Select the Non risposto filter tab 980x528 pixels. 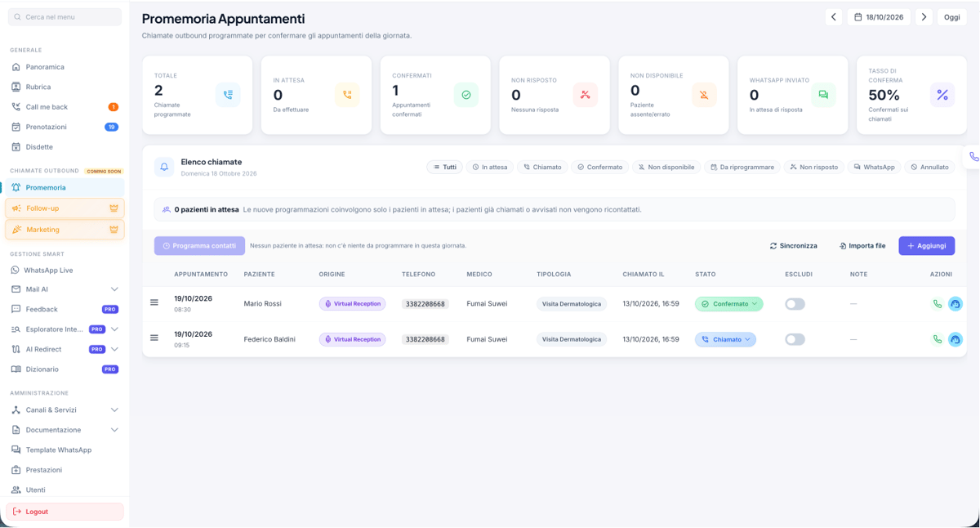click(813, 167)
